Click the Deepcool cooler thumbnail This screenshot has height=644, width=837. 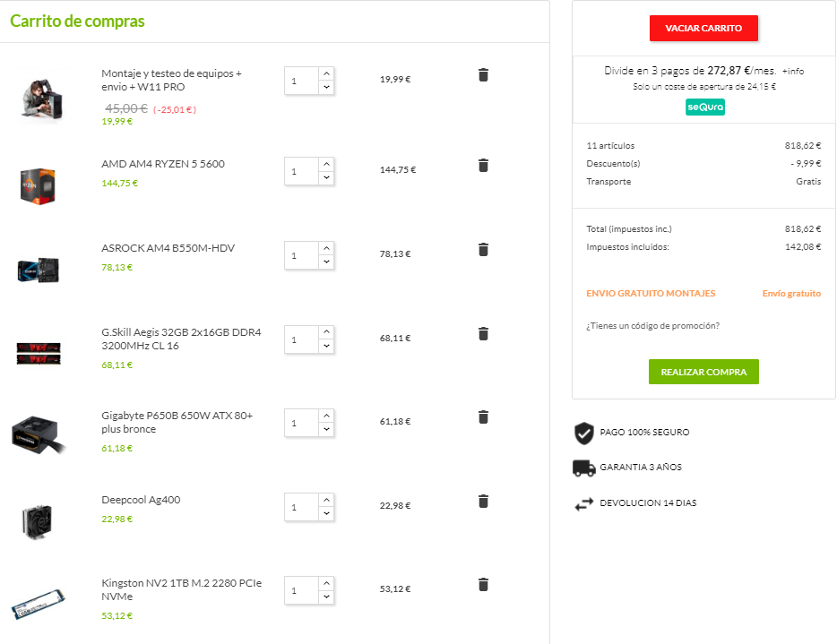click(38, 521)
